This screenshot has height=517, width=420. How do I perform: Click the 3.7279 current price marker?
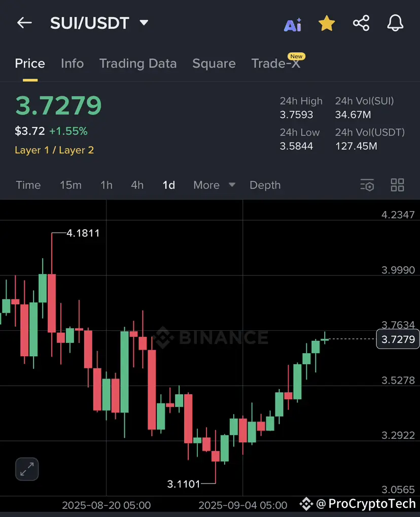pyautogui.click(x=398, y=339)
